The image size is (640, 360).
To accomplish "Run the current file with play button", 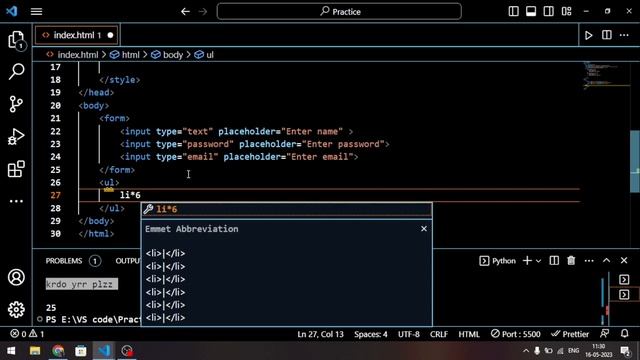I will (589, 36).
